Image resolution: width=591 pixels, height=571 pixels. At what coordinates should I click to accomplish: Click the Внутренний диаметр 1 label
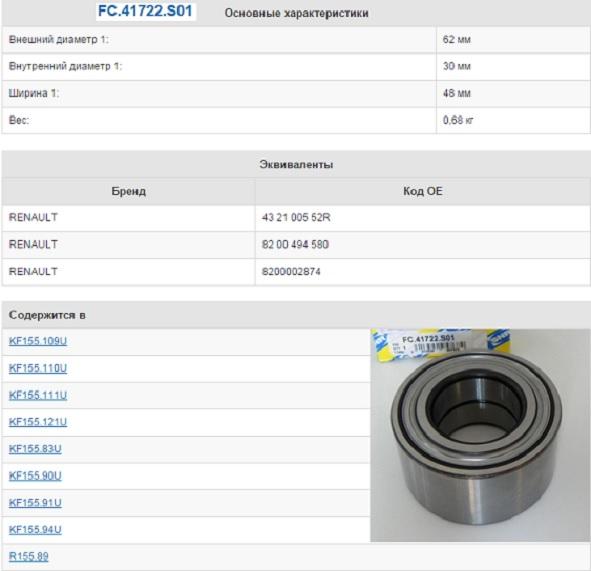tap(65, 66)
